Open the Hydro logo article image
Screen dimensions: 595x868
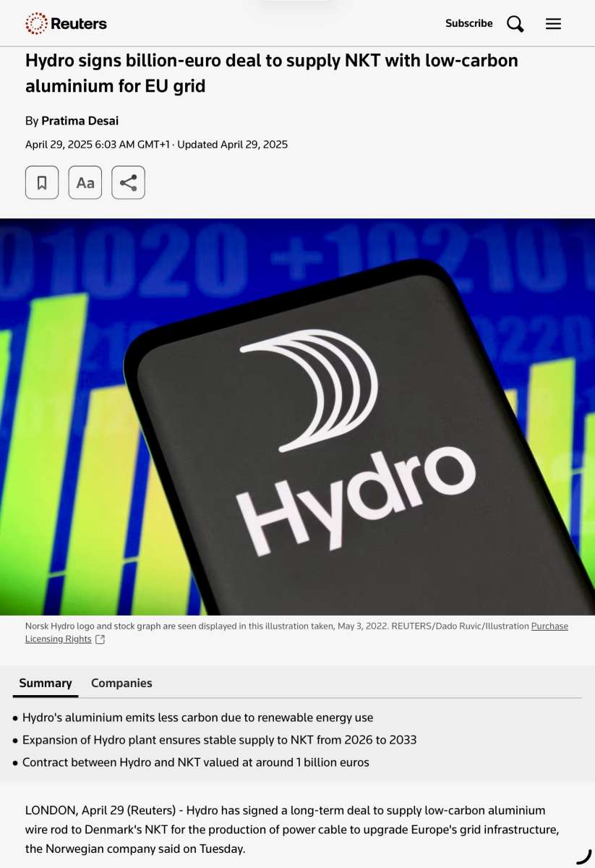point(297,417)
